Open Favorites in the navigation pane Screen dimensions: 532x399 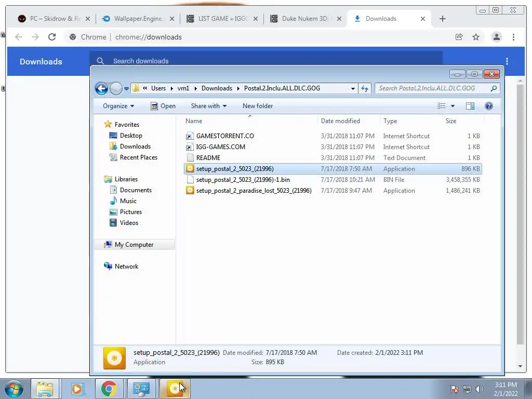coord(127,125)
